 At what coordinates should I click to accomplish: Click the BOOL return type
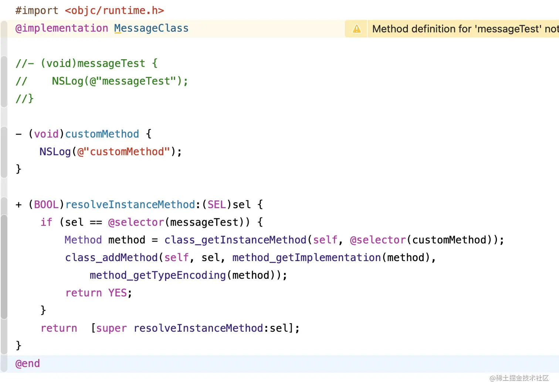[46, 205]
